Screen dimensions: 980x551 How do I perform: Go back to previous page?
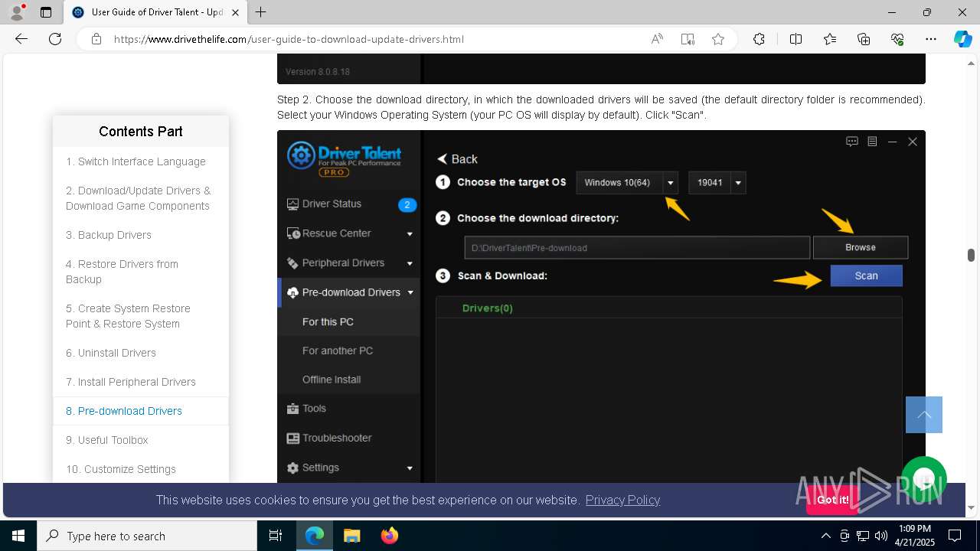pyautogui.click(x=21, y=39)
